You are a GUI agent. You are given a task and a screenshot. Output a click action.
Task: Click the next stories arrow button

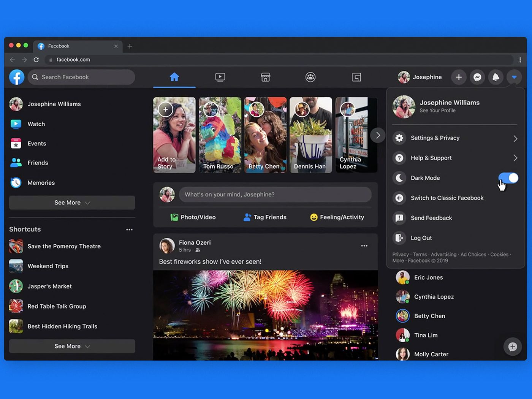point(378,135)
